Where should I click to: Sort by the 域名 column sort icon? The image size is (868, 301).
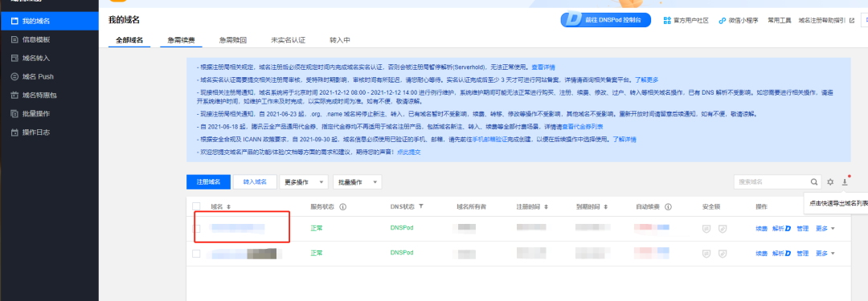point(228,206)
